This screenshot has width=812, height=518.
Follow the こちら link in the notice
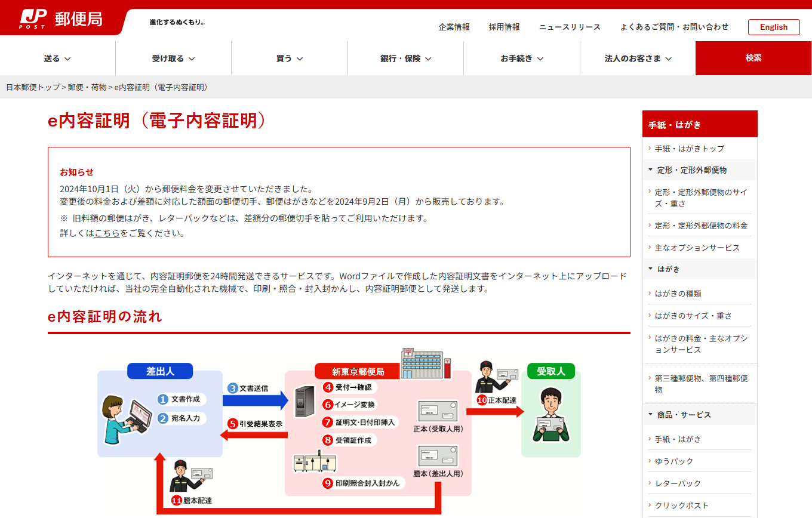point(107,233)
